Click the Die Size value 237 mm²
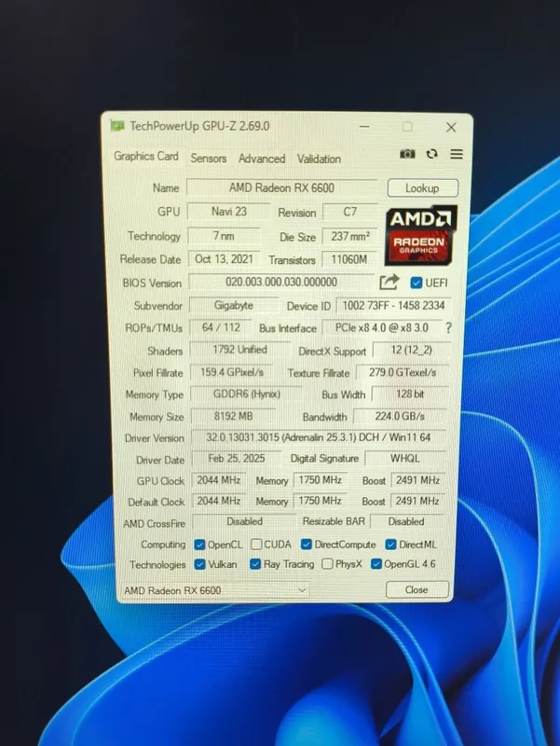The image size is (560, 746). [349, 236]
